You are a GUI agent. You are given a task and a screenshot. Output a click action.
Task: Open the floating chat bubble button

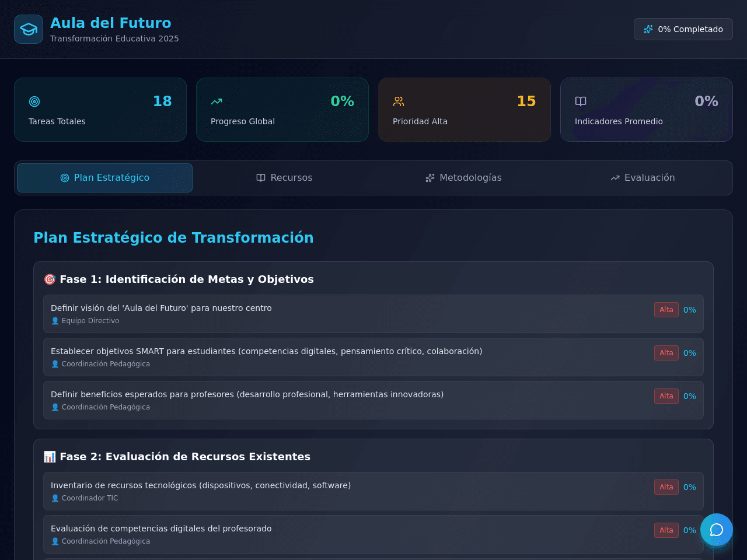pos(717,530)
